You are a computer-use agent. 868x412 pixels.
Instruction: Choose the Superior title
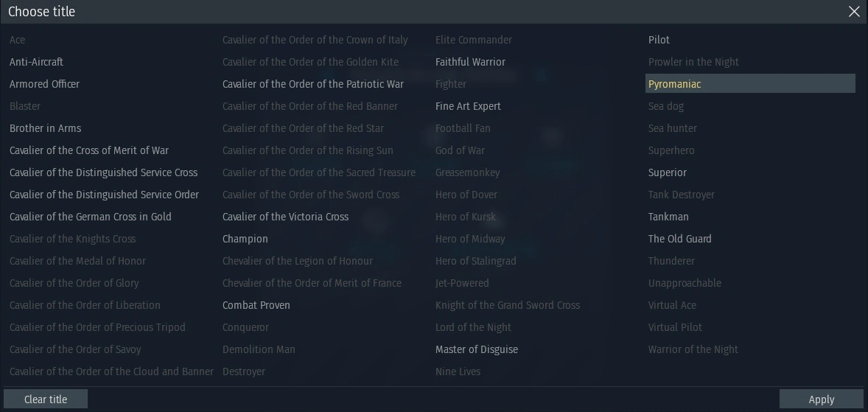pos(667,172)
